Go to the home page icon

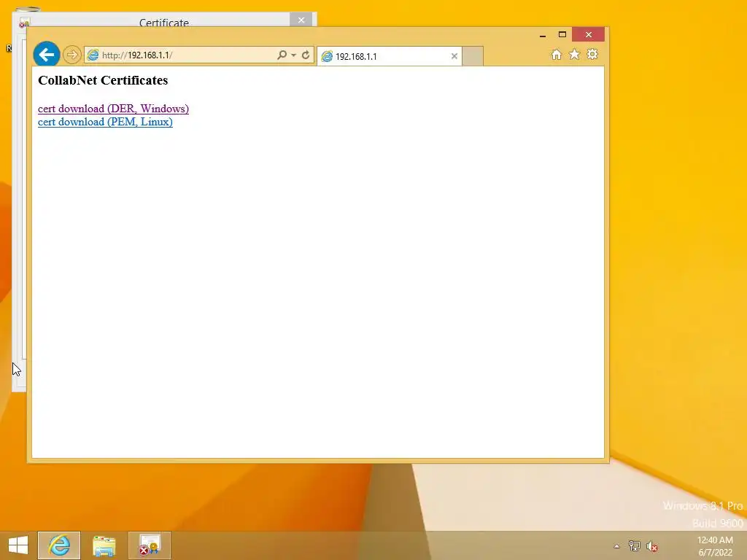point(556,54)
